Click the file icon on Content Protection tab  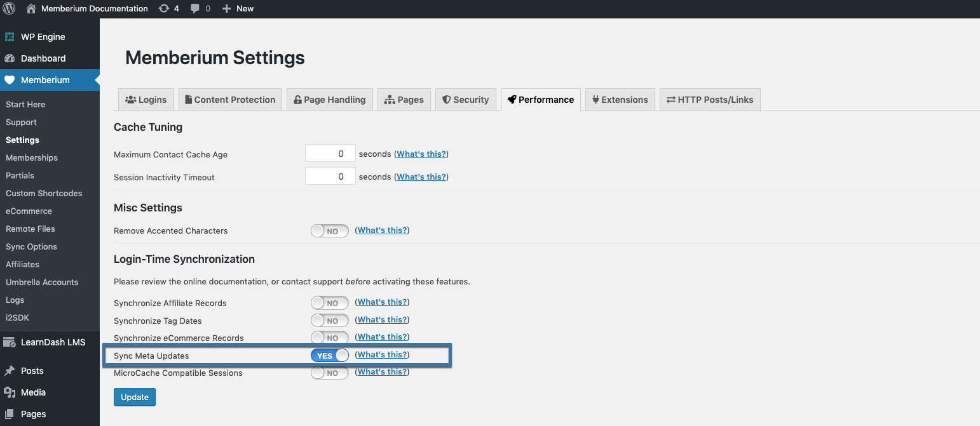point(189,100)
